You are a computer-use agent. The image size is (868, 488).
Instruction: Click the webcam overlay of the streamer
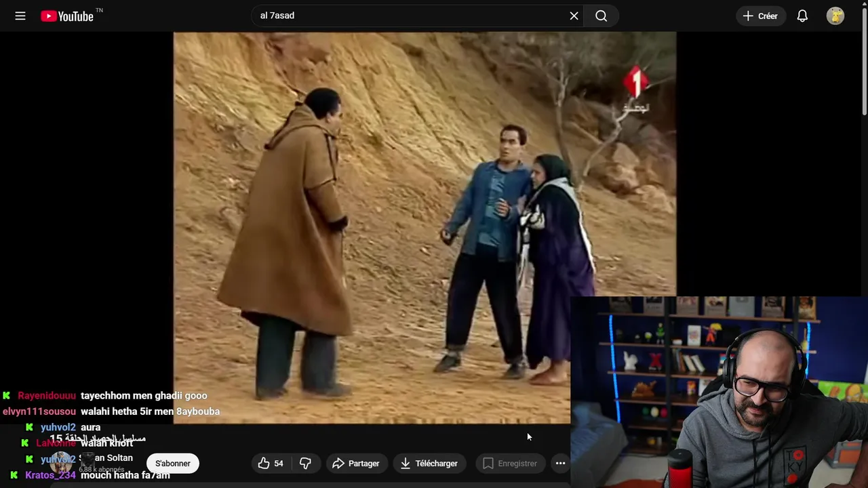click(x=719, y=392)
